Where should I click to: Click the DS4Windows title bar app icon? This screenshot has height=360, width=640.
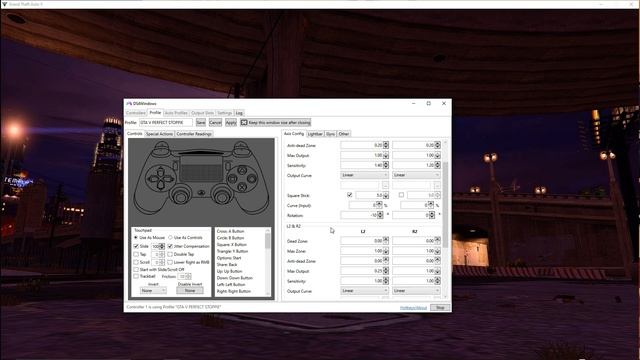(x=129, y=104)
